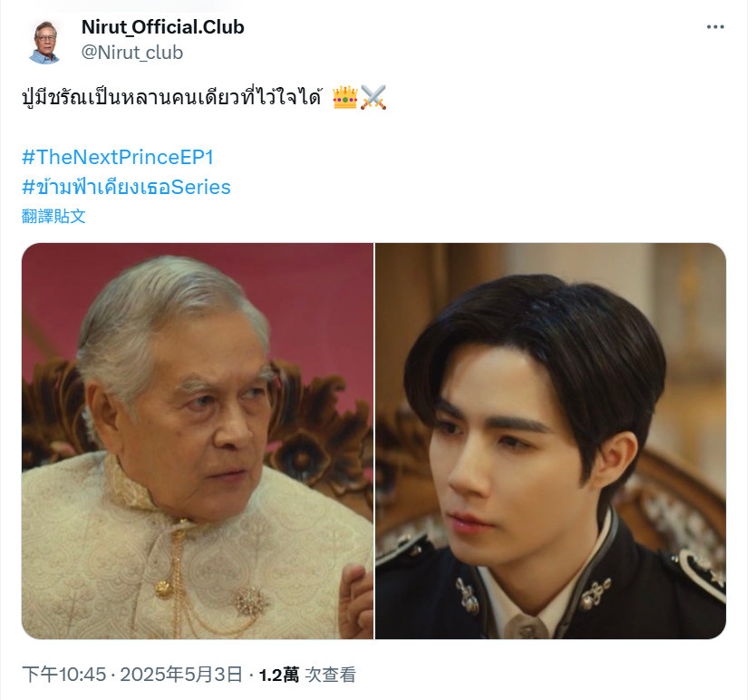Click the 2025年5月3日 post date
This screenshot has width=755, height=700.
pos(181,675)
